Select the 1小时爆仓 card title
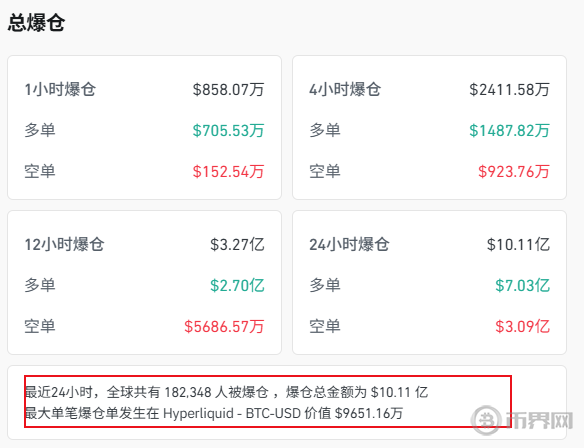 coord(60,89)
